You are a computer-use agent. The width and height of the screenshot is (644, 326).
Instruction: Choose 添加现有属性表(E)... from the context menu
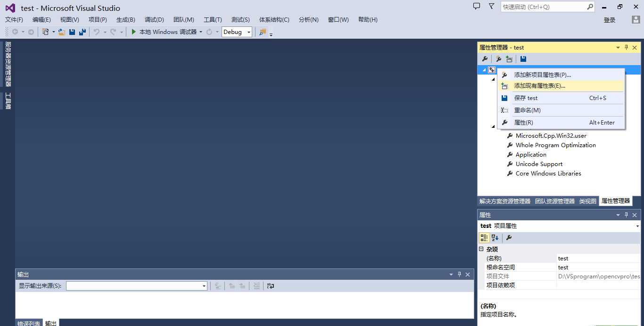(x=561, y=86)
